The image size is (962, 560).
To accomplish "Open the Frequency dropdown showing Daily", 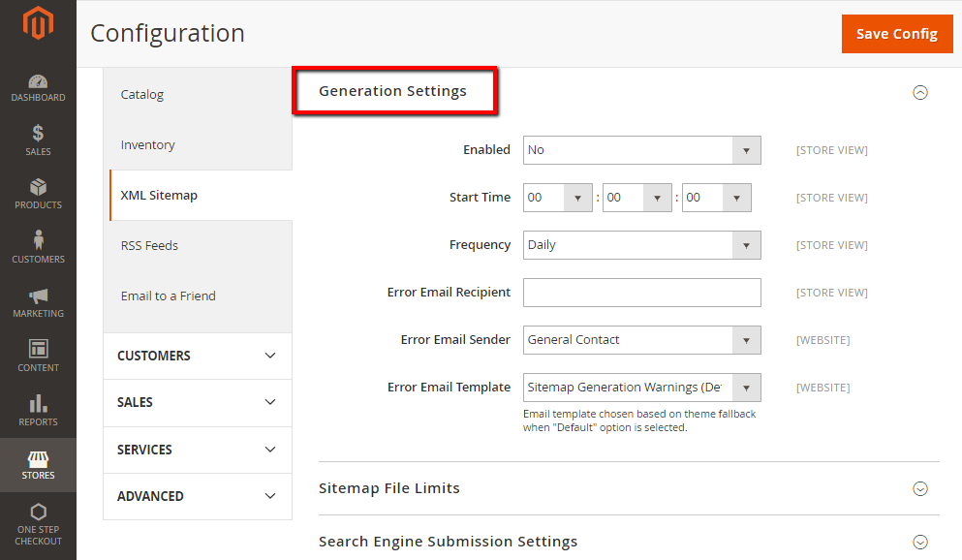I will pyautogui.click(x=641, y=245).
